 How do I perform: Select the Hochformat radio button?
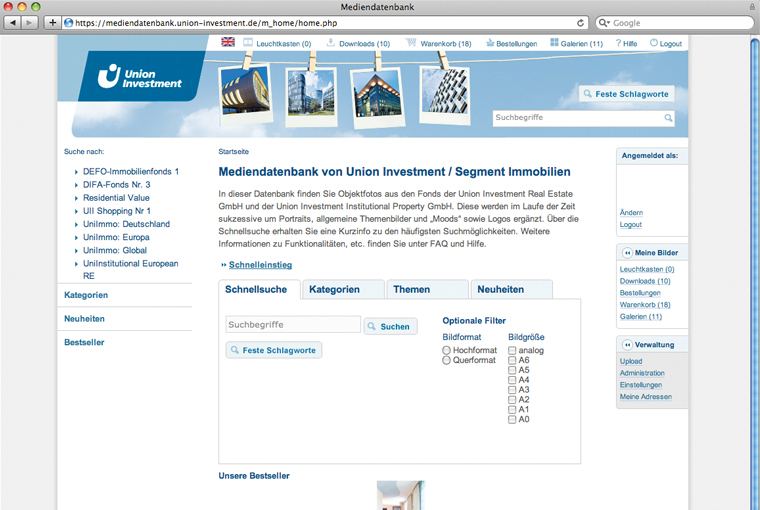click(447, 351)
